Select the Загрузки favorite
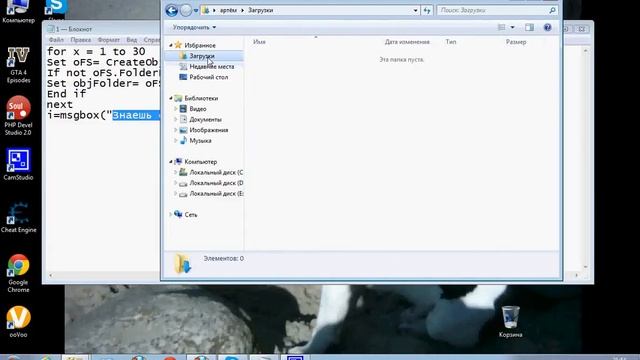Image resolution: width=640 pixels, height=360 pixels. pyautogui.click(x=202, y=56)
